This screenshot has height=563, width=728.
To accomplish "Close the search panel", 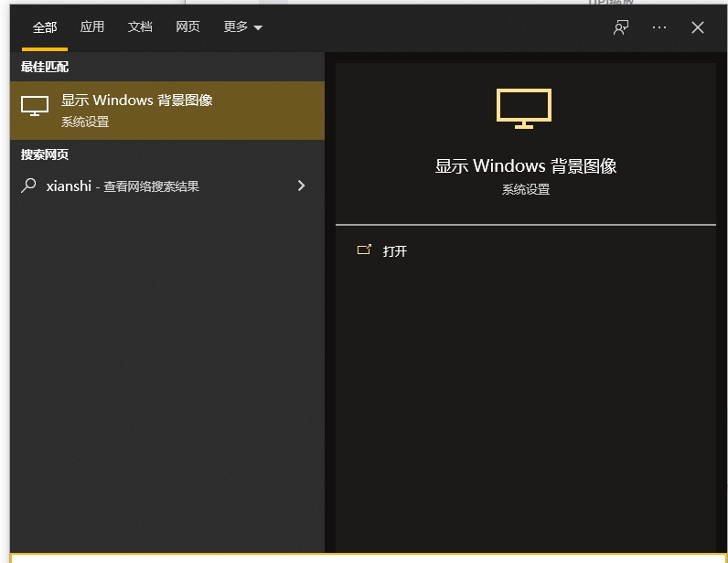I will point(697,27).
